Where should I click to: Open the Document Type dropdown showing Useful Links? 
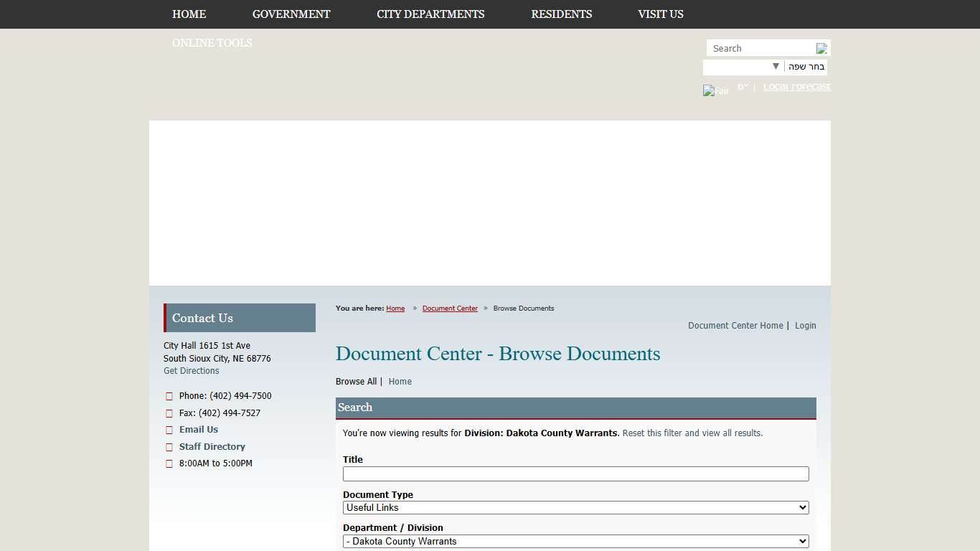pos(575,507)
